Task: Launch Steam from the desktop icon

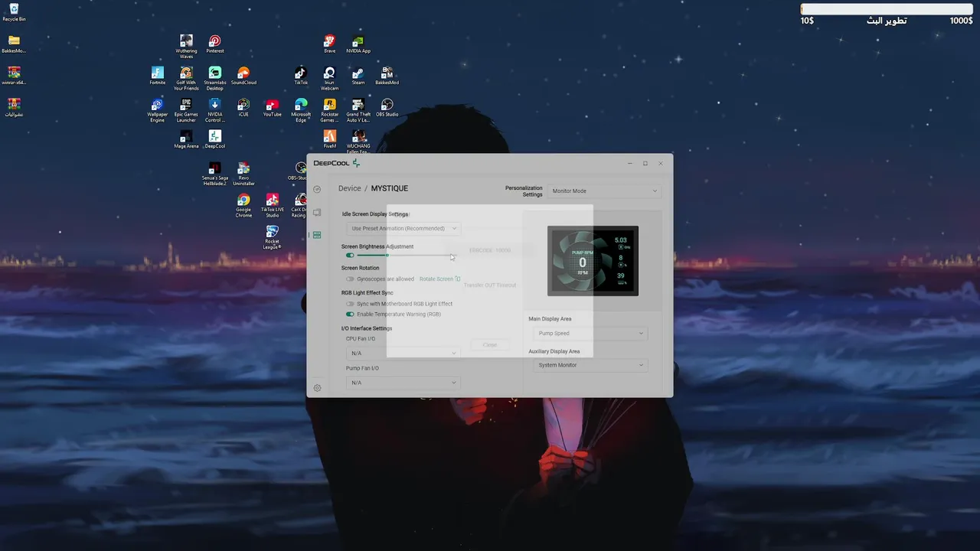Action: coord(358,76)
